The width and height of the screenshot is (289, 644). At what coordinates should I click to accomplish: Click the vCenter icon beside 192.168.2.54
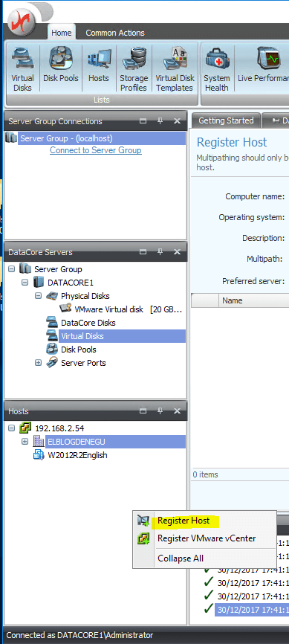coord(25,428)
